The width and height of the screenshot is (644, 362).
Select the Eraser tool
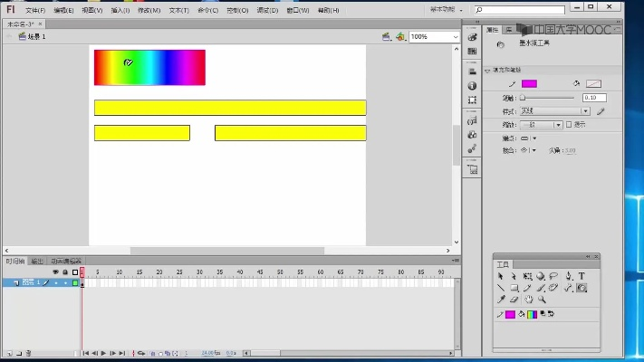[514, 300]
